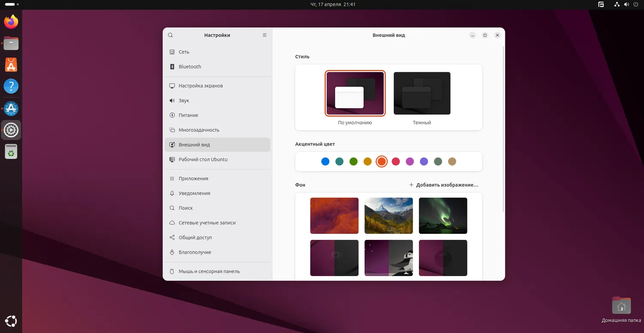Go to the Sound settings section
644x333 pixels.
tap(184, 100)
